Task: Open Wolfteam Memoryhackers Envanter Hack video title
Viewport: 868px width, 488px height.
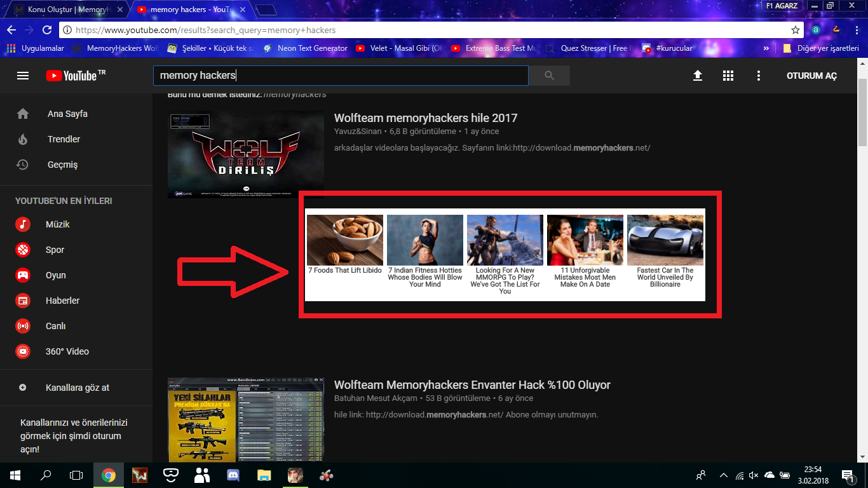Action: 472,384
